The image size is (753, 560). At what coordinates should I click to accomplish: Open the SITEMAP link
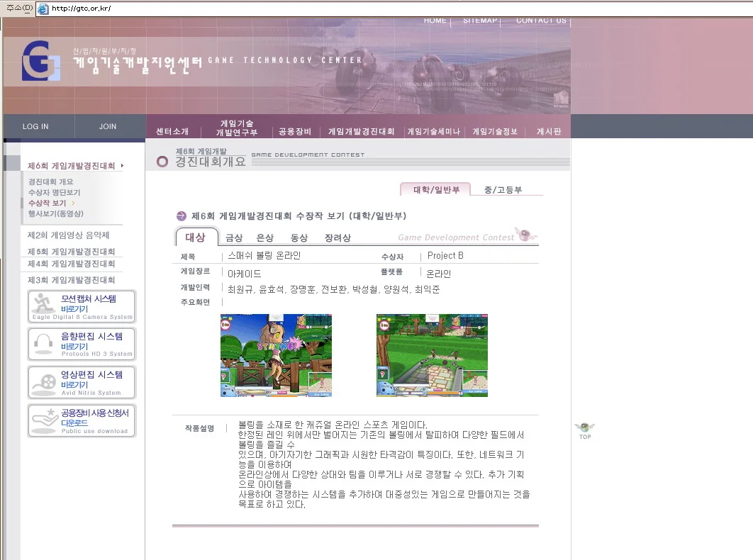[480, 20]
